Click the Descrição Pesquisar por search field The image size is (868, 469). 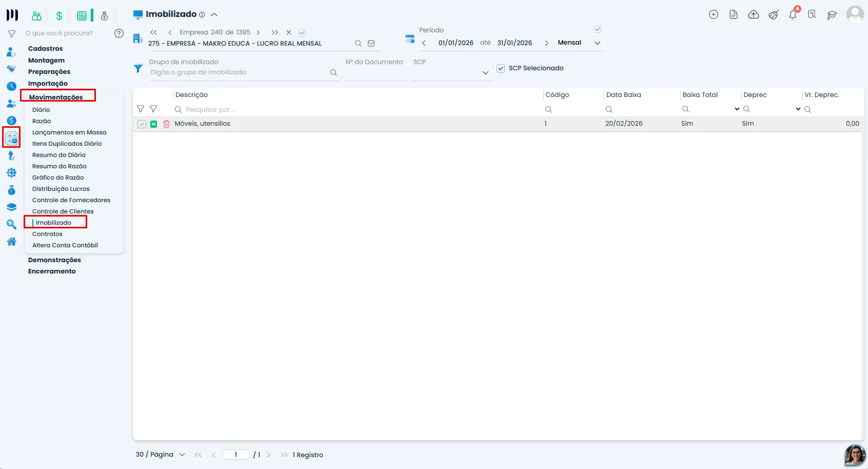point(357,110)
